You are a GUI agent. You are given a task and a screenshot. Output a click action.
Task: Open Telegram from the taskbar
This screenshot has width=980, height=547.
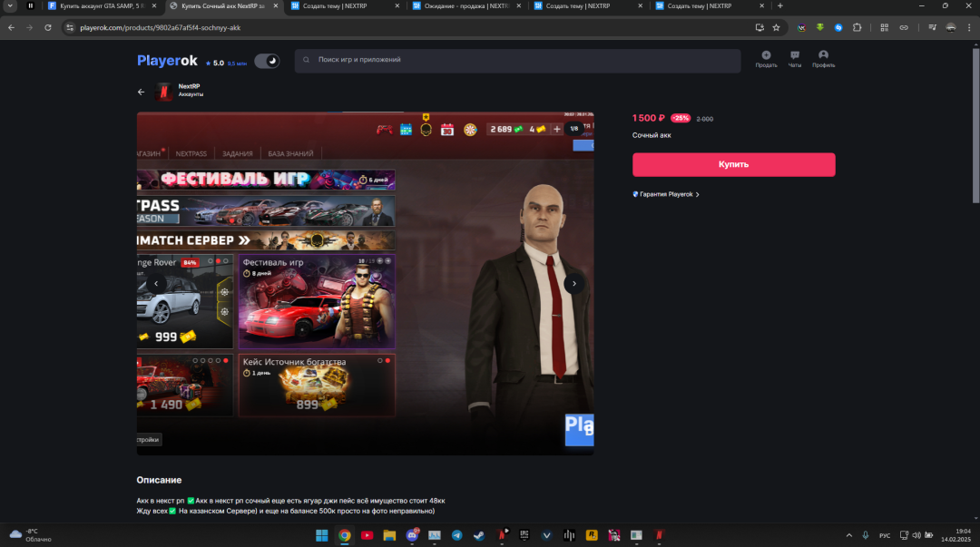click(x=456, y=535)
